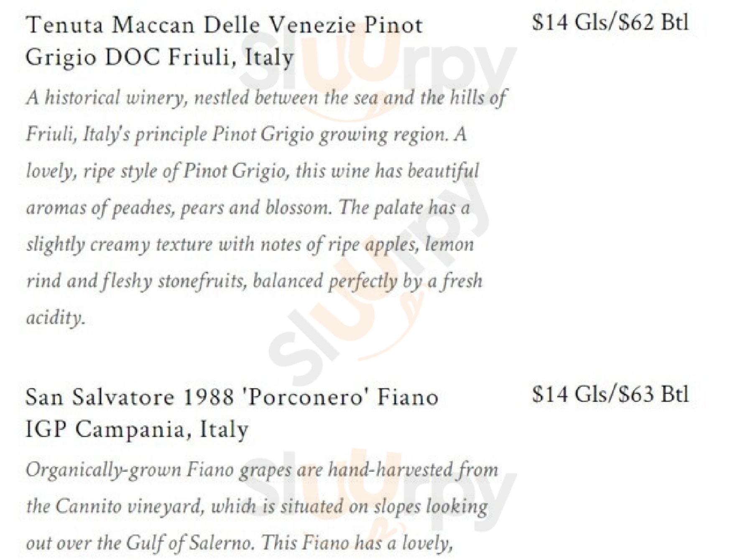Viewport: 755px width, 560px height.
Task: Click the $14 Gls/$63 Btl price
Action: pyautogui.click(x=610, y=394)
